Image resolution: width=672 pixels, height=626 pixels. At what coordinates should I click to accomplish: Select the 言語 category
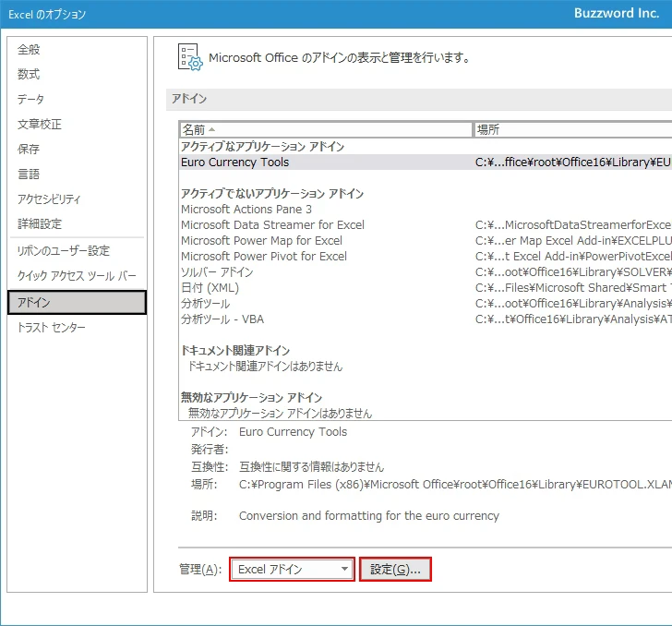[78, 174]
